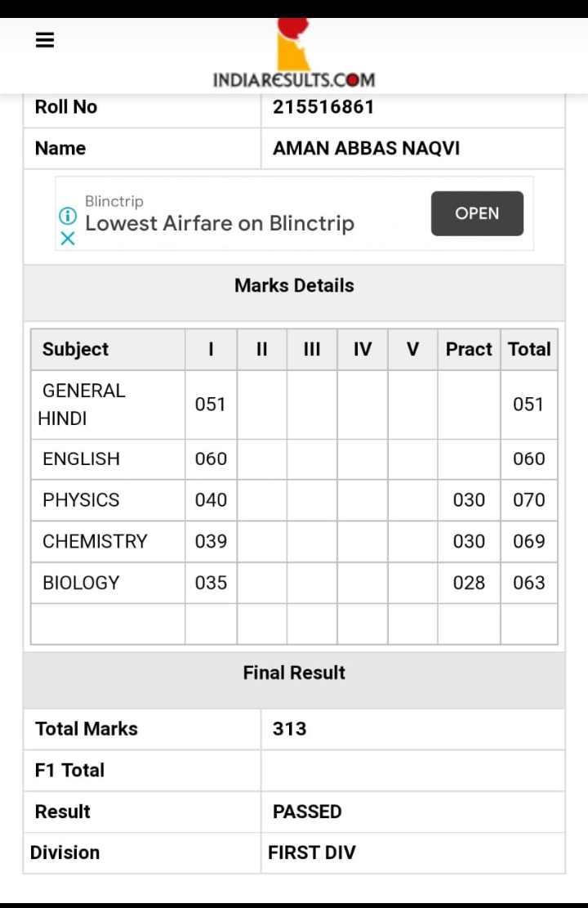Viewport: 588px width, 908px height.
Task: Click the IndiaResults.com logo
Action: pos(294,54)
